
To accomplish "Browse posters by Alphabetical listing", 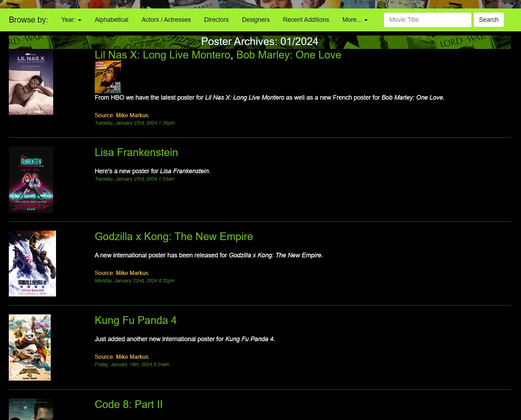I will click(x=111, y=20).
